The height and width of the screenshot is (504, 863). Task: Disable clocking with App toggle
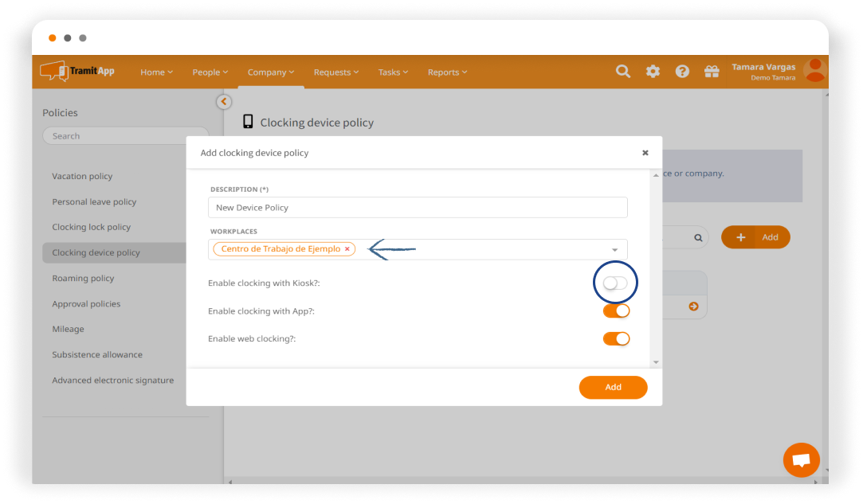point(616,311)
